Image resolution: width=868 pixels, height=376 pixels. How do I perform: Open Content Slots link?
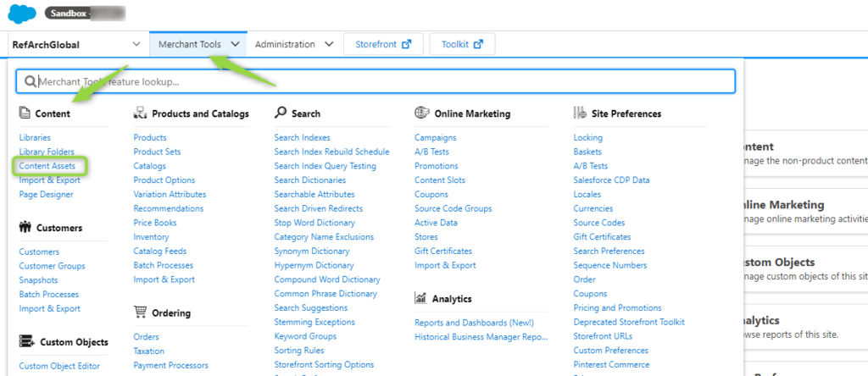coord(440,180)
